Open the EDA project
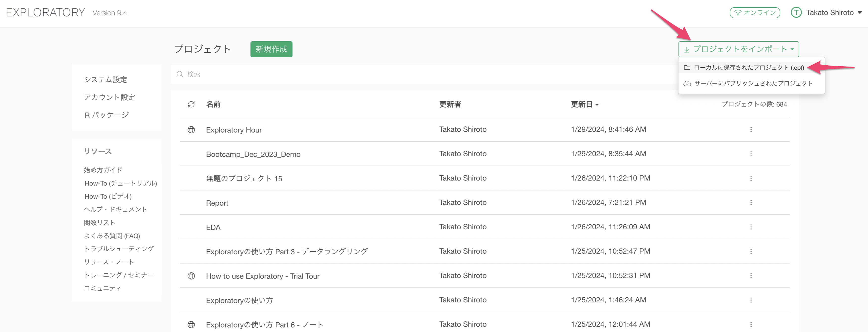 coord(213,227)
